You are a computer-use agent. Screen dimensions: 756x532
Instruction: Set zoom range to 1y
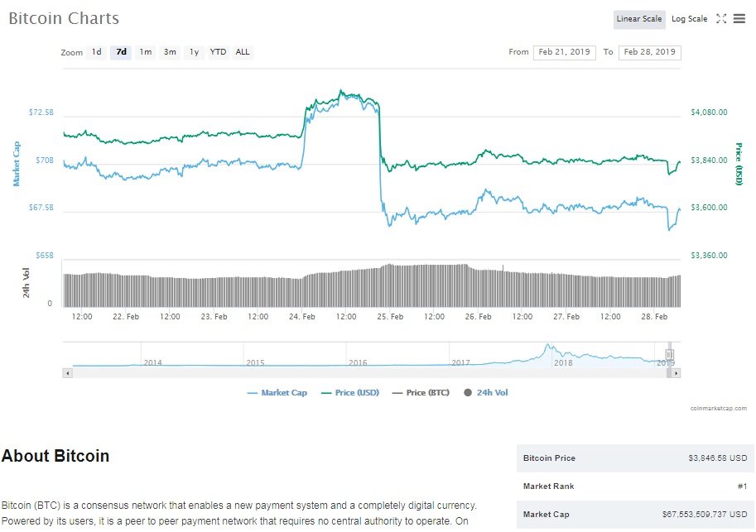(194, 52)
